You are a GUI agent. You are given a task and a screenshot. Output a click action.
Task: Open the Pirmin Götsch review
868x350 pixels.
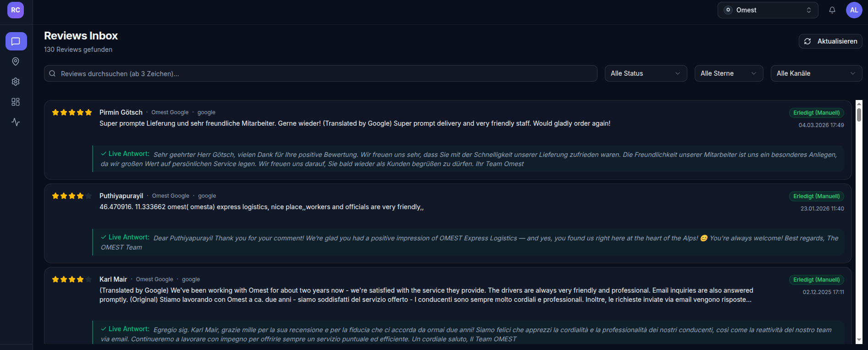pyautogui.click(x=448, y=140)
